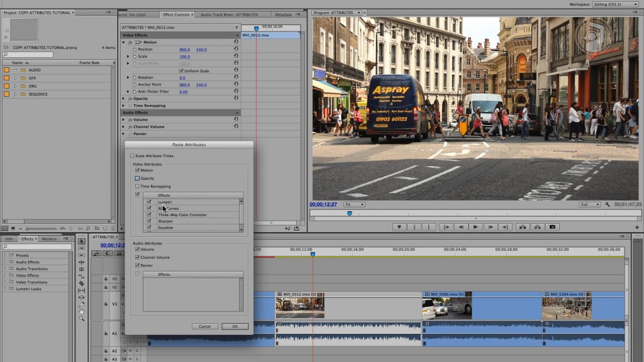Click the Go to In point button
Viewport: 644px width, 362px height.
446,227
